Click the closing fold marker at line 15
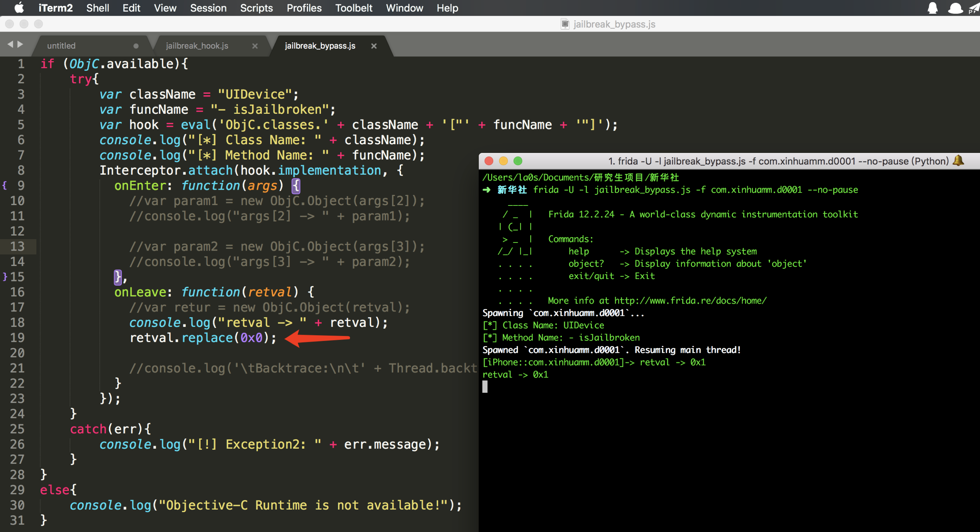Image resolution: width=980 pixels, height=532 pixels. tap(5, 276)
